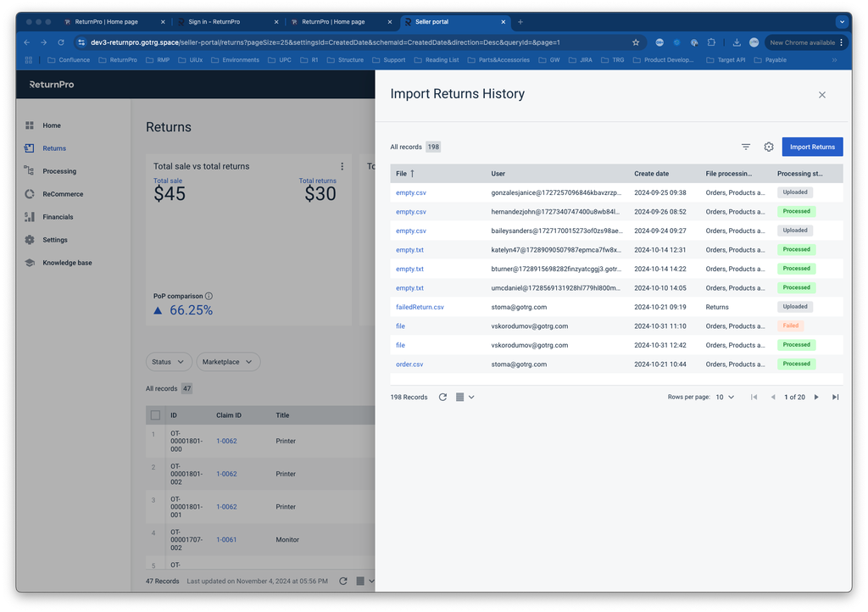Close the Import Returns History panel
This screenshot has width=868, height=612.
tap(821, 95)
